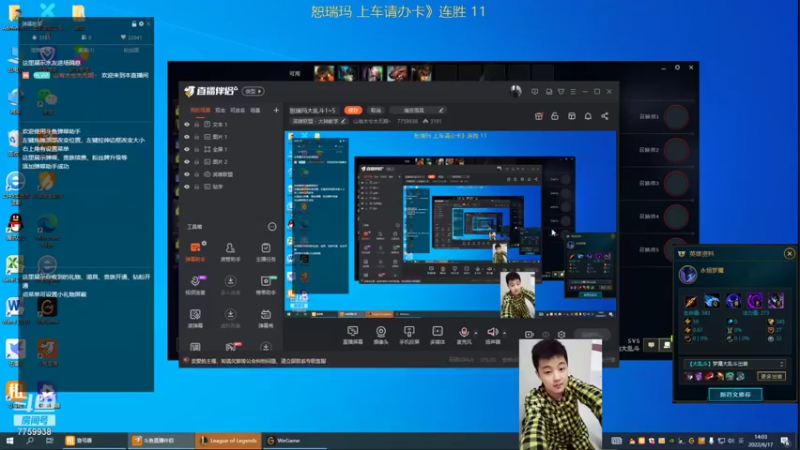
Task: Toggle 麦克风 microphone mute
Action: (464, 335)
